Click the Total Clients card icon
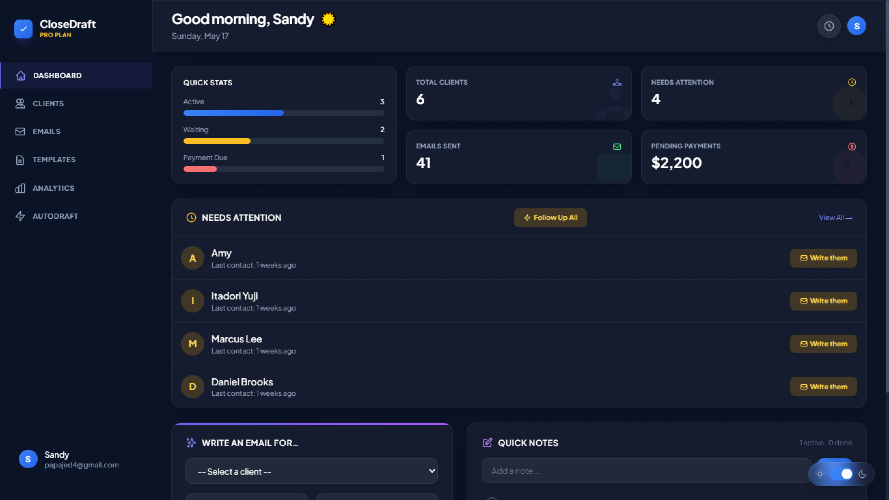This screenshot has height=500, width=889. (x=617, y=83)
